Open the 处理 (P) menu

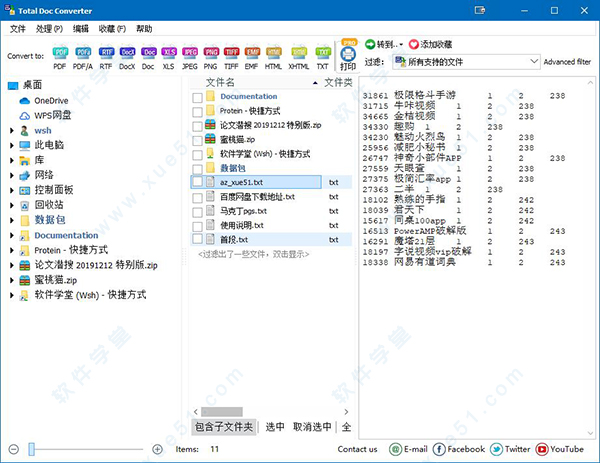coord(49,29)
